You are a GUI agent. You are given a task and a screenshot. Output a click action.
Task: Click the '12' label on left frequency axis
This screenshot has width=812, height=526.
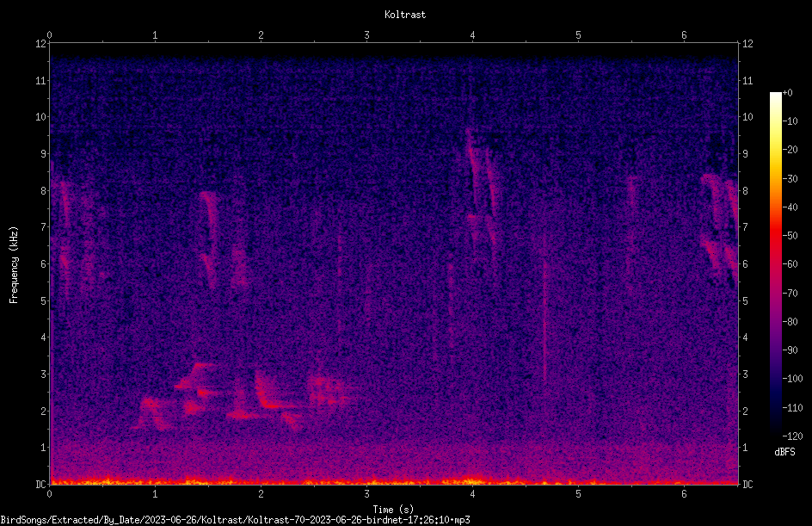[x=41, y=44]
